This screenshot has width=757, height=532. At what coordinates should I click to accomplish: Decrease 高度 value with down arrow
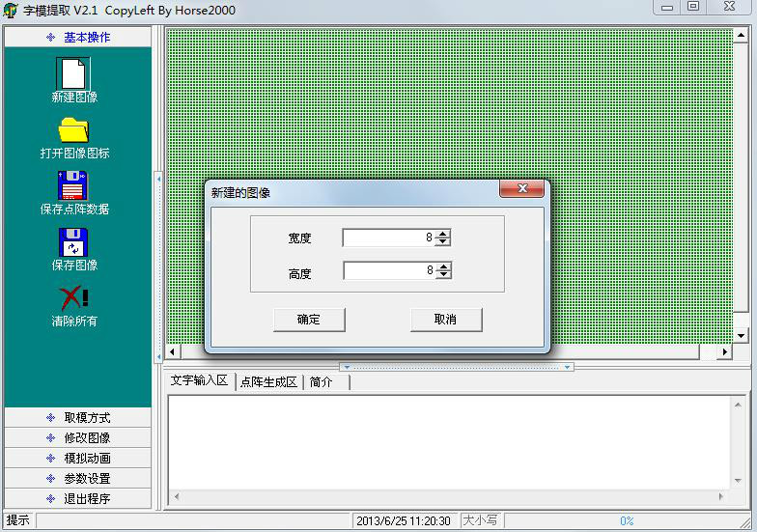point(443,275)
